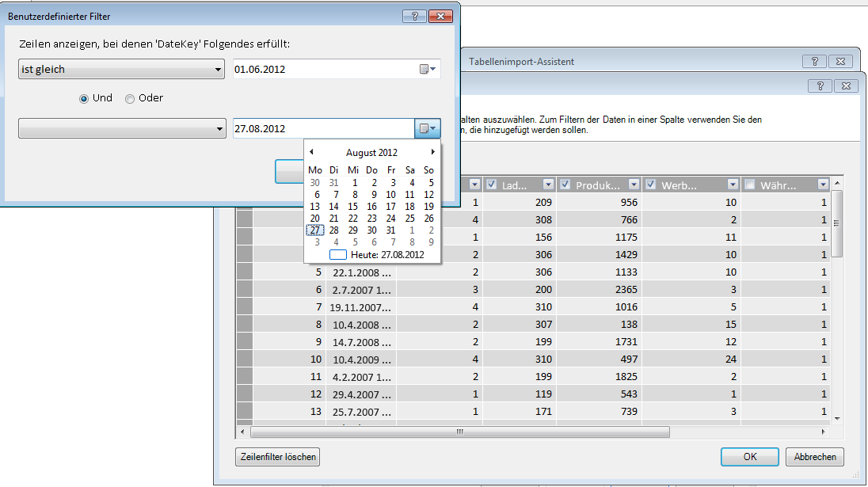Select table cell '29.4.2007 ...'
This screenshot has width=868, height=487.
coord(361,394)
